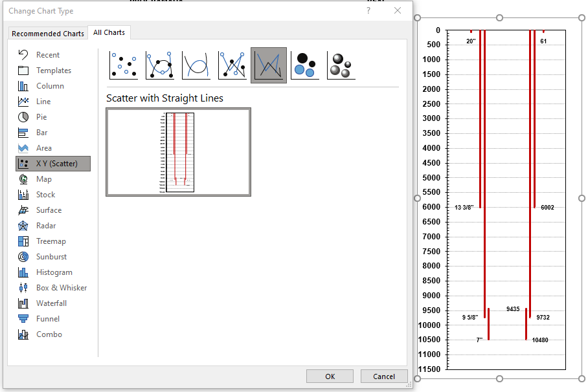Viewport: 588px width, 392px height.
Task: Switch to the Recommended Charts tab
Action: pyautogui.click(x=48, y=34)
